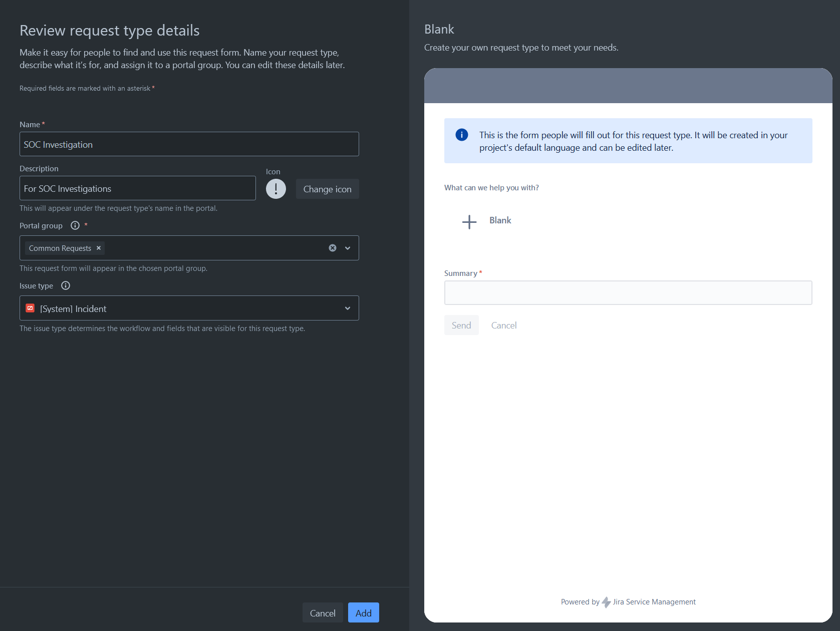Viewport: 840px width, 631px height.
Task: Click the blue info icon in banner
Action: 461,135
